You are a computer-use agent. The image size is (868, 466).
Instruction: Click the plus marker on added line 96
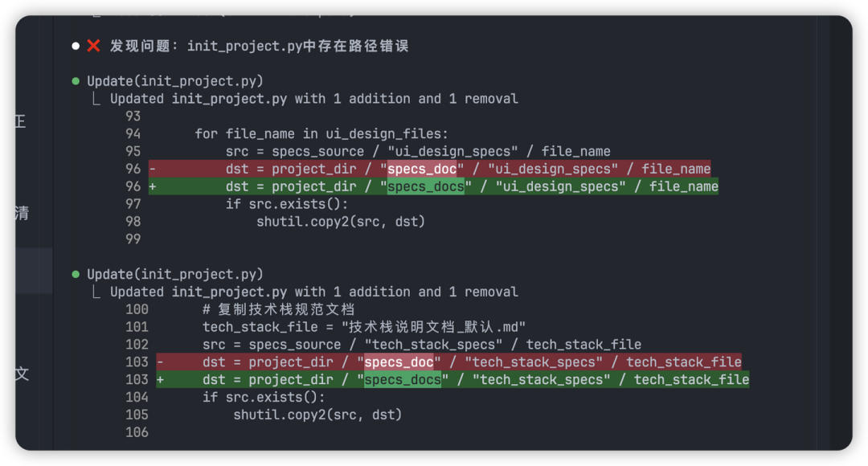[x=152, y=186]
